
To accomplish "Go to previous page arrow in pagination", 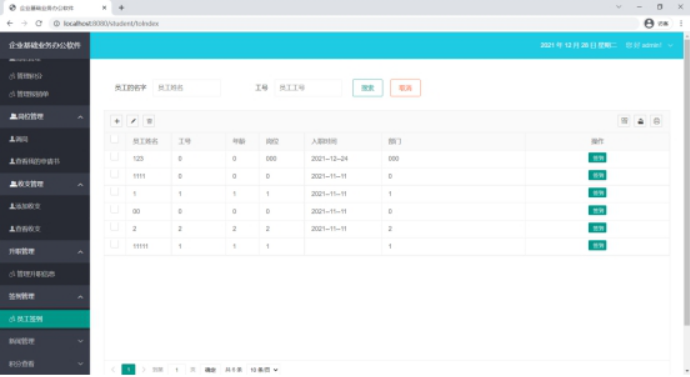I will click(113, 370).
